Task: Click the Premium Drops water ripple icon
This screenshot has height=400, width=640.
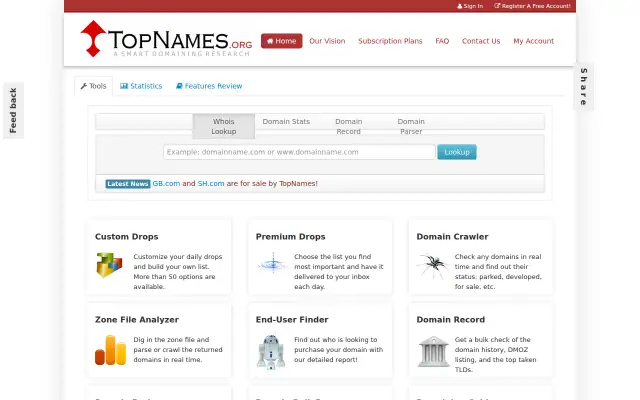Action: pos(273,264)
